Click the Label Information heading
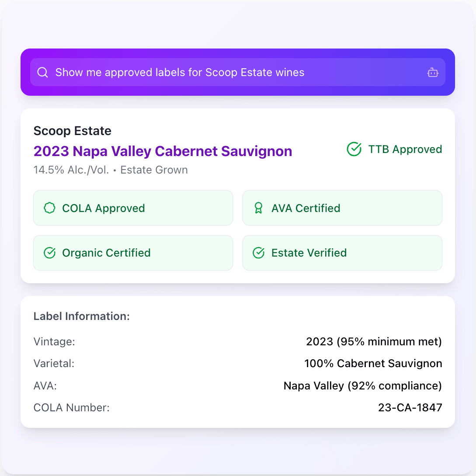Screen dimensions: 476x476 [81, 316]
